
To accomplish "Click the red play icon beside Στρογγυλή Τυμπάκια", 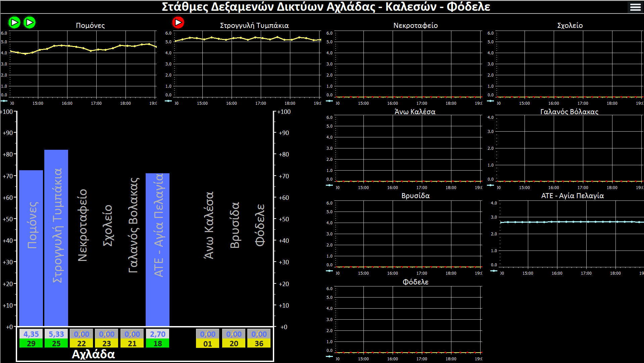I will tap(178, 22).
